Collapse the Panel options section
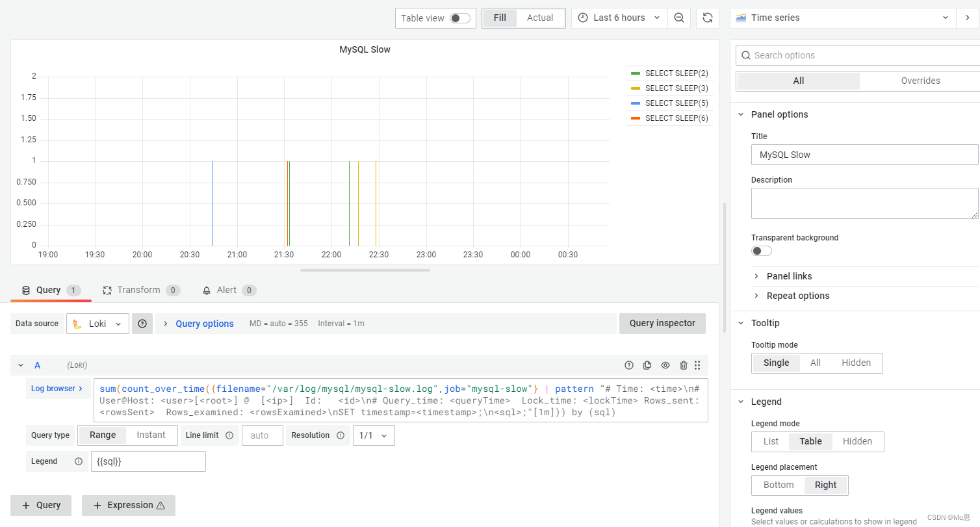980x527 pixels. click(741, 114)
